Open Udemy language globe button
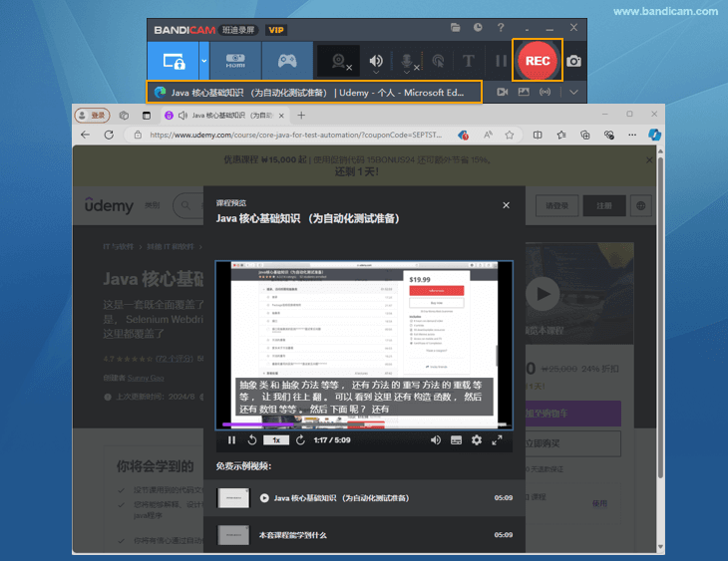This screenshot has height=561, width=728. [640, 205]
